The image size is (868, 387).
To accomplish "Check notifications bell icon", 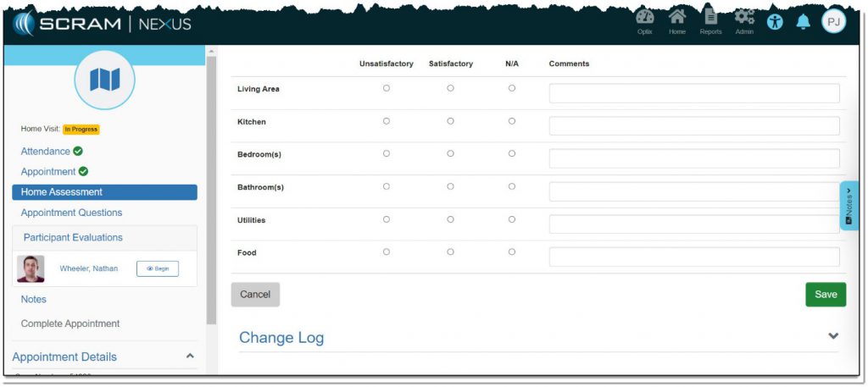I will pyautogui.click(x=803, y=22).
